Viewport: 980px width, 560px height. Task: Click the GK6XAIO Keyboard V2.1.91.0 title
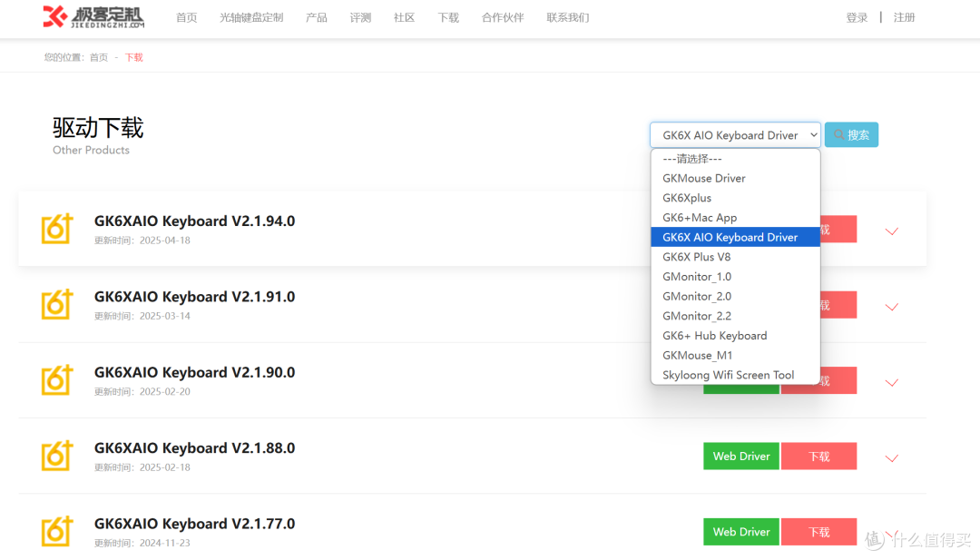[x=194, y=297]
